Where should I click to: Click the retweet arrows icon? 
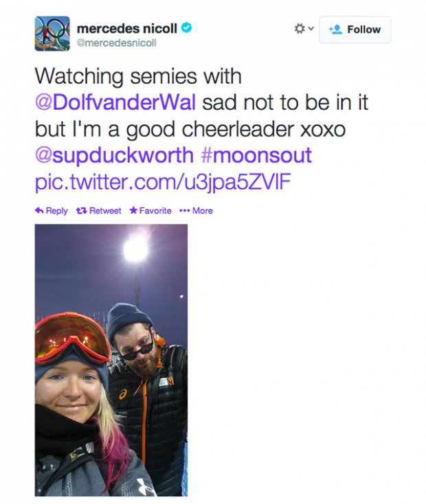coord(82,211)
